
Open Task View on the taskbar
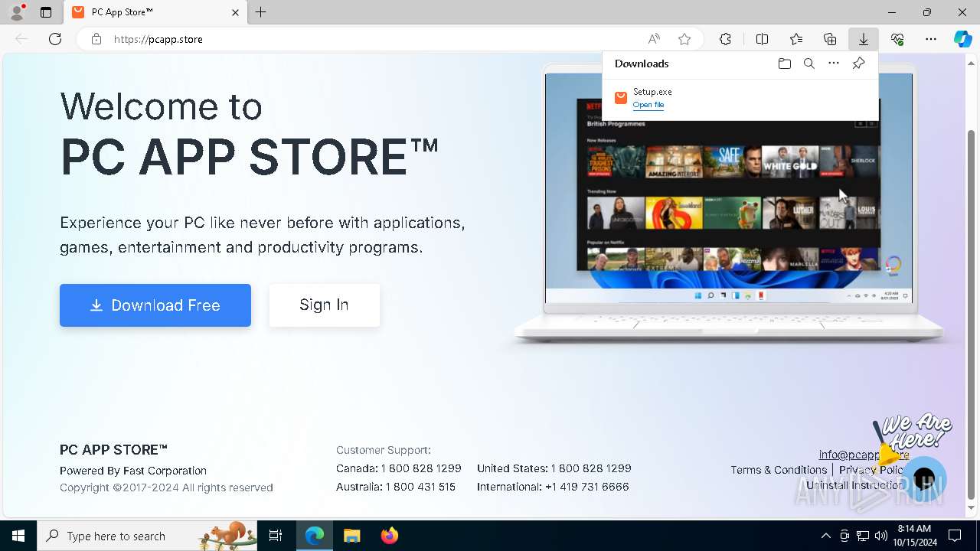tap(276, 536)
